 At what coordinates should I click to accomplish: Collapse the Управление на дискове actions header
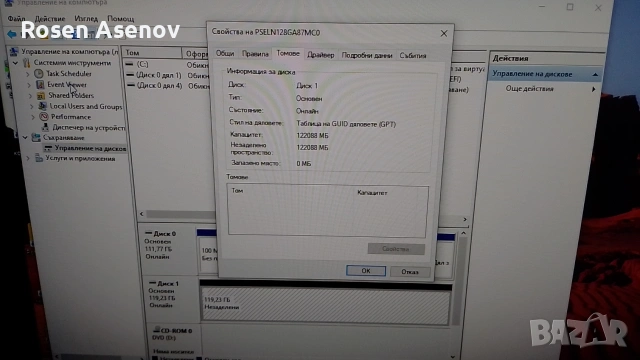[595, 74]
